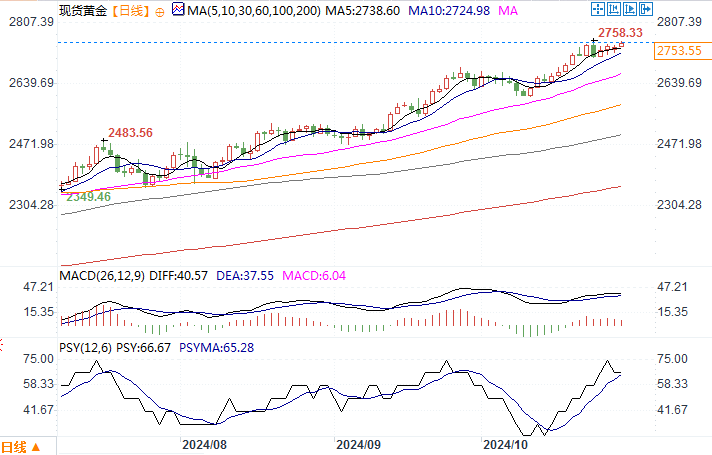Select the MACD(26,12,9) indicator label
The height and width of the screenshot is (455, 712).
pos(100,276)
